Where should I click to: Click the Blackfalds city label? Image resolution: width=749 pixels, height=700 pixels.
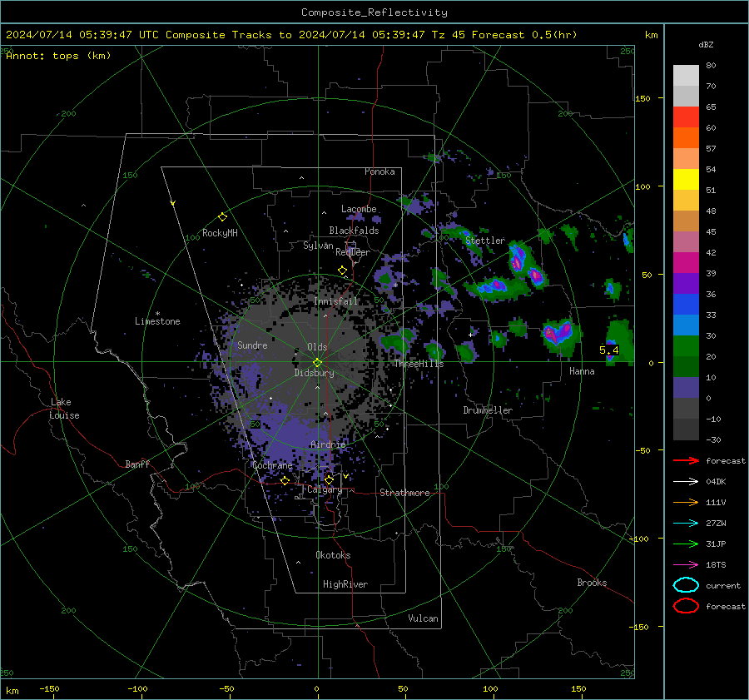pos(354,231)
